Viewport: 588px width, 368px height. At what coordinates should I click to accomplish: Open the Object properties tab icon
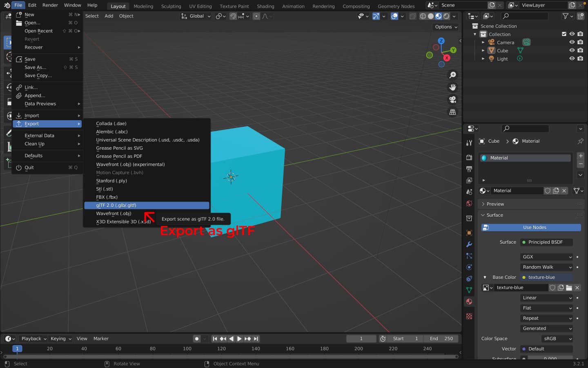[x=469, y=233]
